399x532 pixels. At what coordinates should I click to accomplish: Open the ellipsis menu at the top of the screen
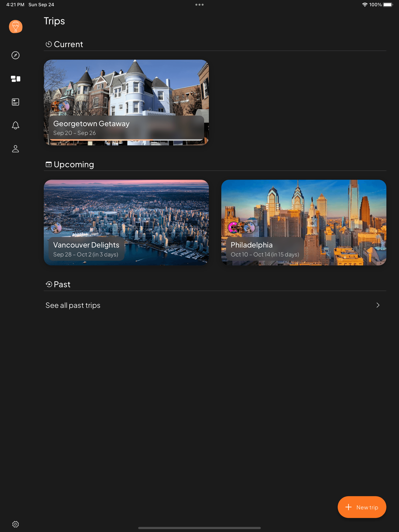[199, 4]
